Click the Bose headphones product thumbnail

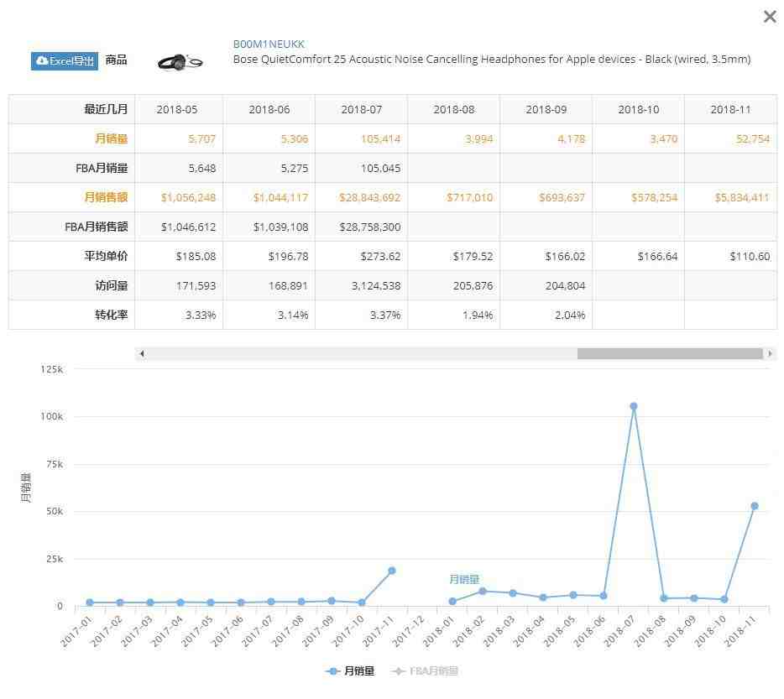[x=180, y=62]
